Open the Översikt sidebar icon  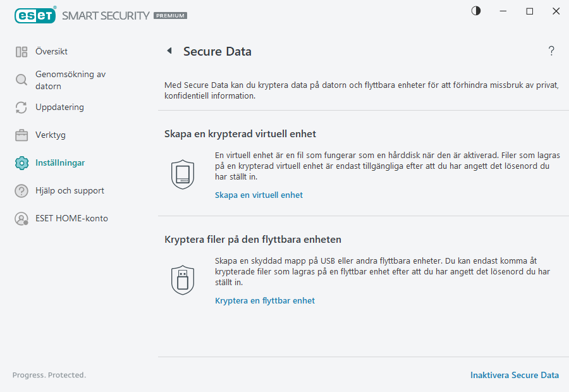tap(21, 51)
